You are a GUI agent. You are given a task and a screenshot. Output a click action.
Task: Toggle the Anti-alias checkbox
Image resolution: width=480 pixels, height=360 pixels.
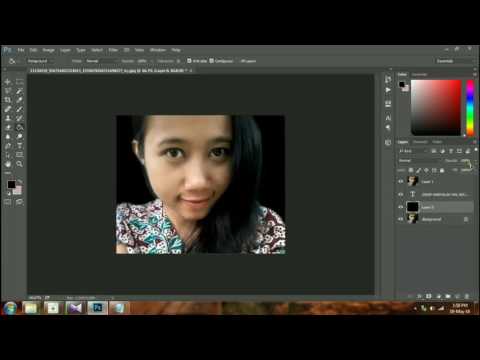tap(189, 61)
